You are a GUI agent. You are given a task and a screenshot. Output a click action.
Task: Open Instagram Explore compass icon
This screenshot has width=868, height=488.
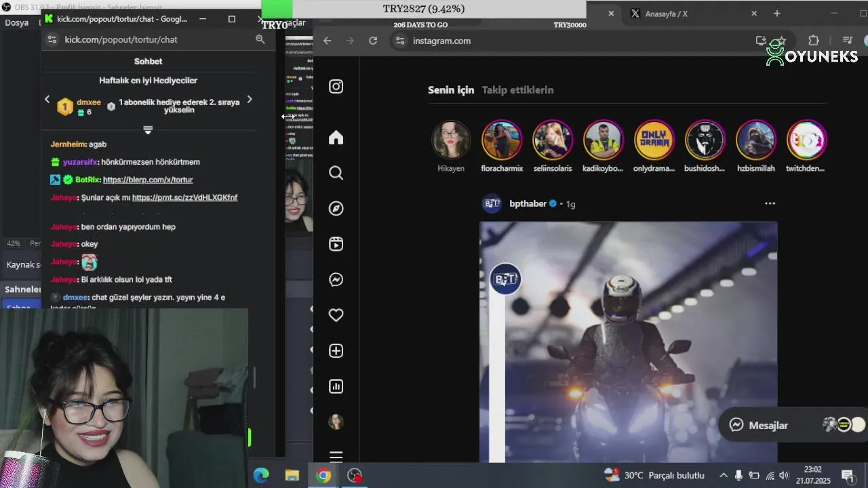point(336,209)
